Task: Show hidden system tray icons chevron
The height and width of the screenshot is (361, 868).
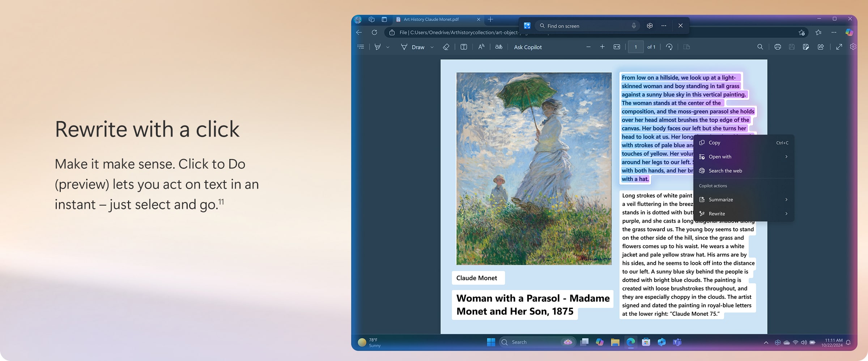Action: (x=766, y=343)
